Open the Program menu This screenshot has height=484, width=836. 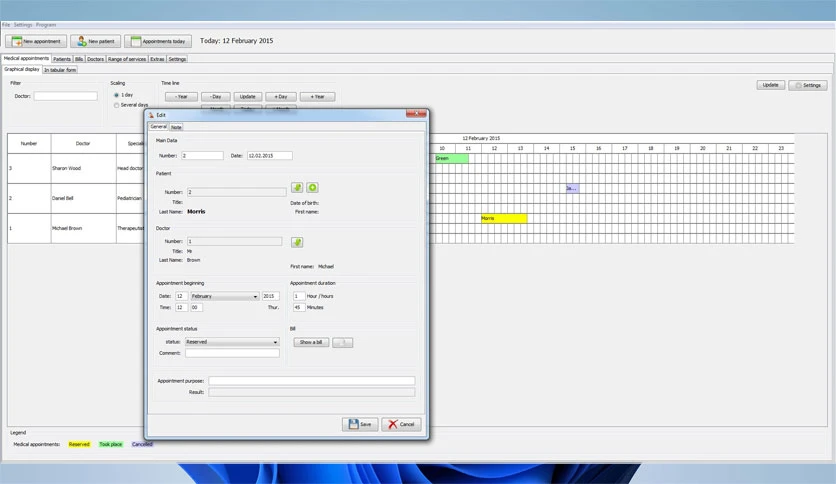(x=46, y=25)
